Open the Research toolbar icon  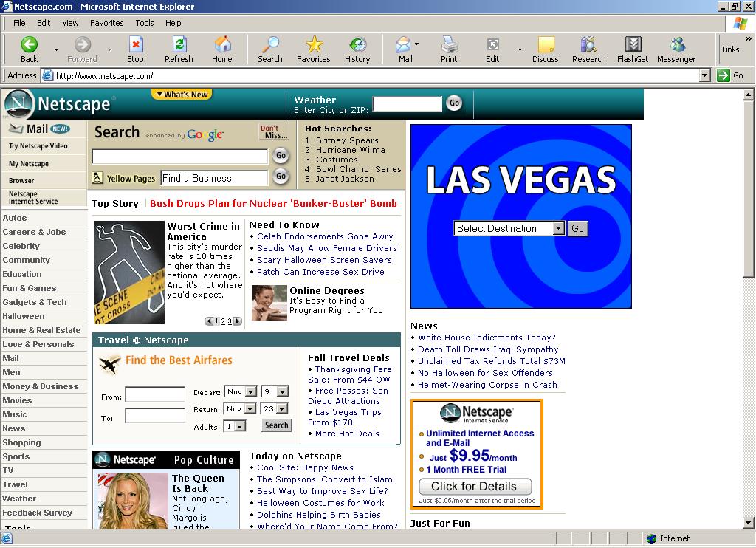pyautogui.click(x=588, y=49)
